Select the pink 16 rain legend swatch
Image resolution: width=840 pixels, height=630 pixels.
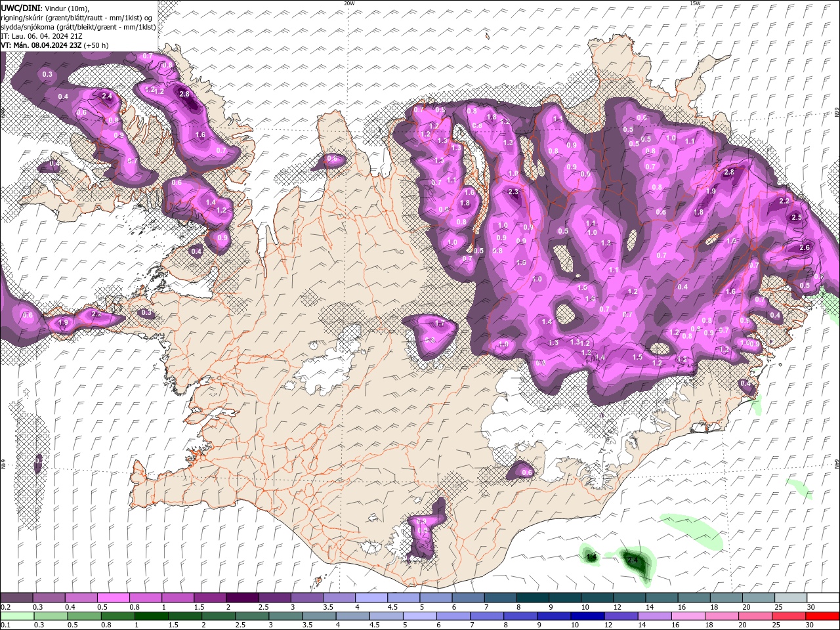point(688,616)
